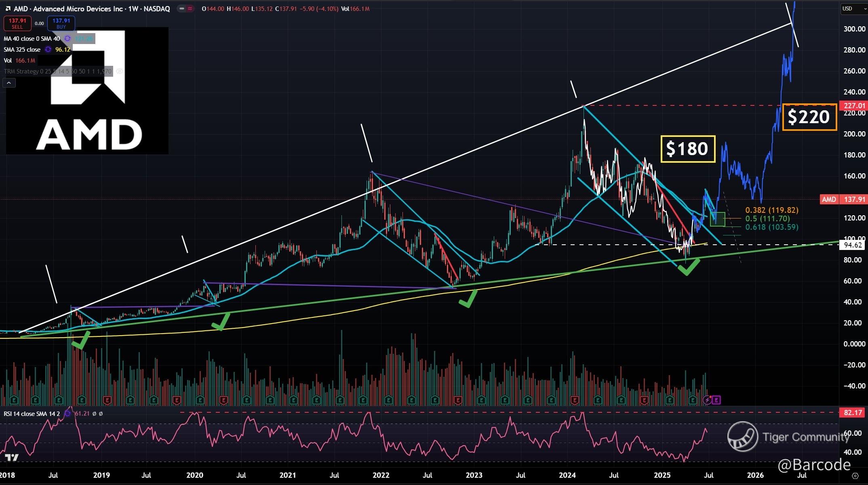Select the Vol 166.1M legend row
The height and width of the screenshot is (485, 868).
click(x=19, y=61)
